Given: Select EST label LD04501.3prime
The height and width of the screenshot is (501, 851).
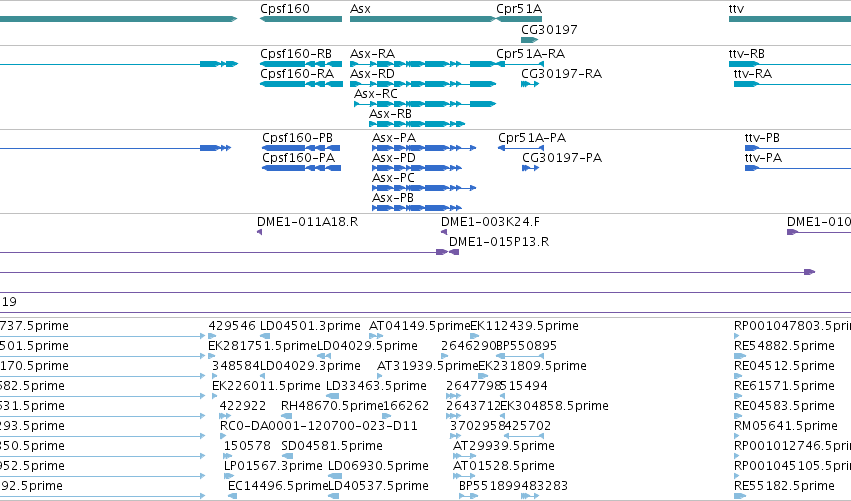Looking at the screenshot, I should [x=310, y=326].
